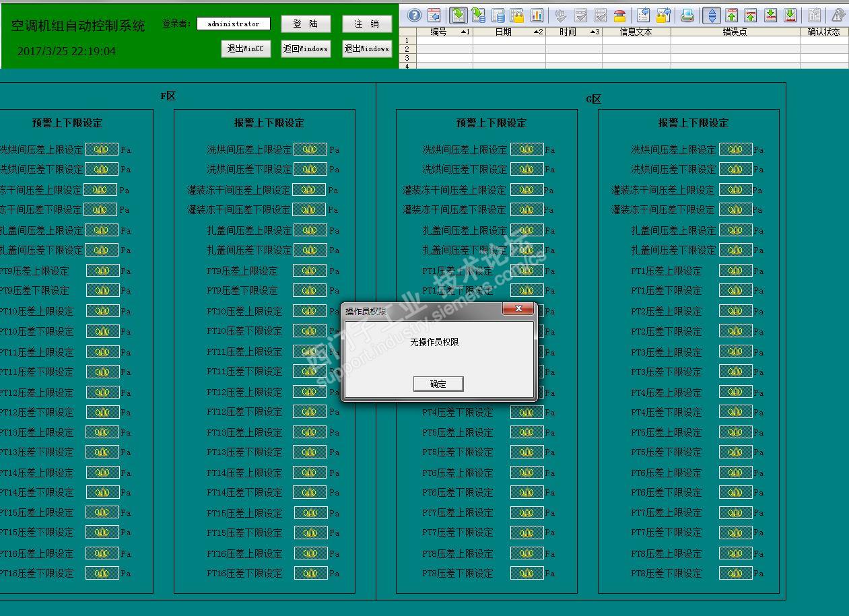849x616 pixels.
Task: Open the selection dialog icon
Action: (644, 15)
